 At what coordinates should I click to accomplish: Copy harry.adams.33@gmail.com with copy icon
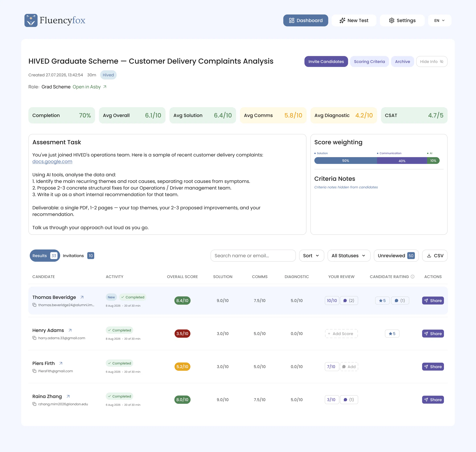click(35, 338)
